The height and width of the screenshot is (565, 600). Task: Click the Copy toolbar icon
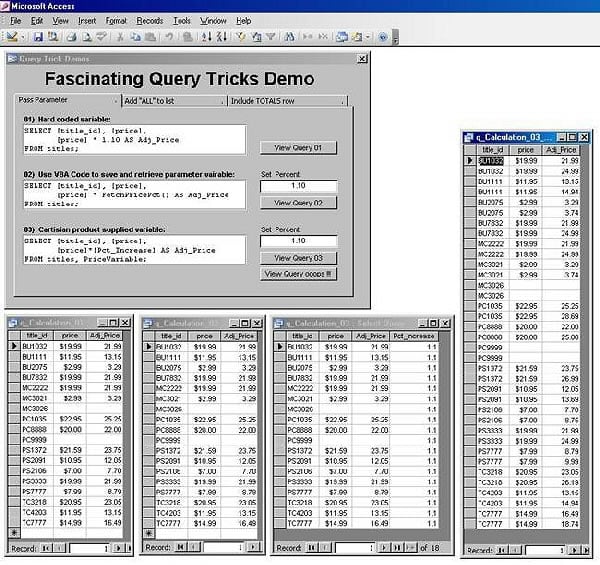(135, 37)
